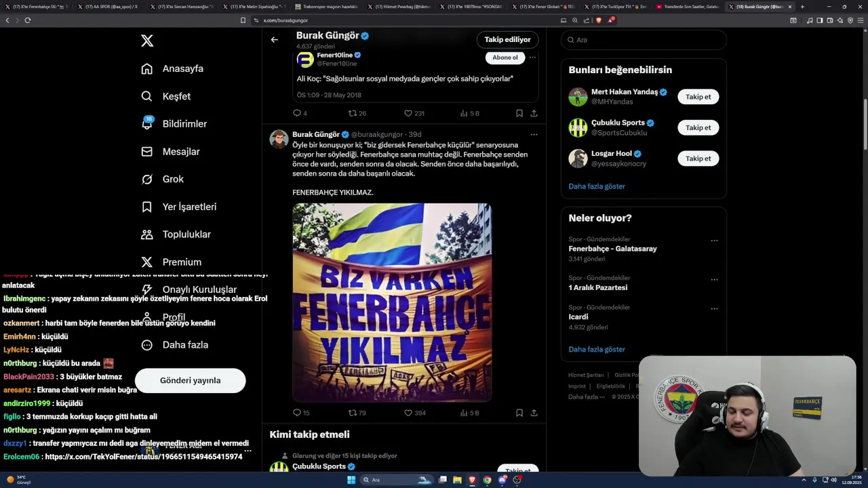Like the post with 394 likes

[x=414, y=413]
